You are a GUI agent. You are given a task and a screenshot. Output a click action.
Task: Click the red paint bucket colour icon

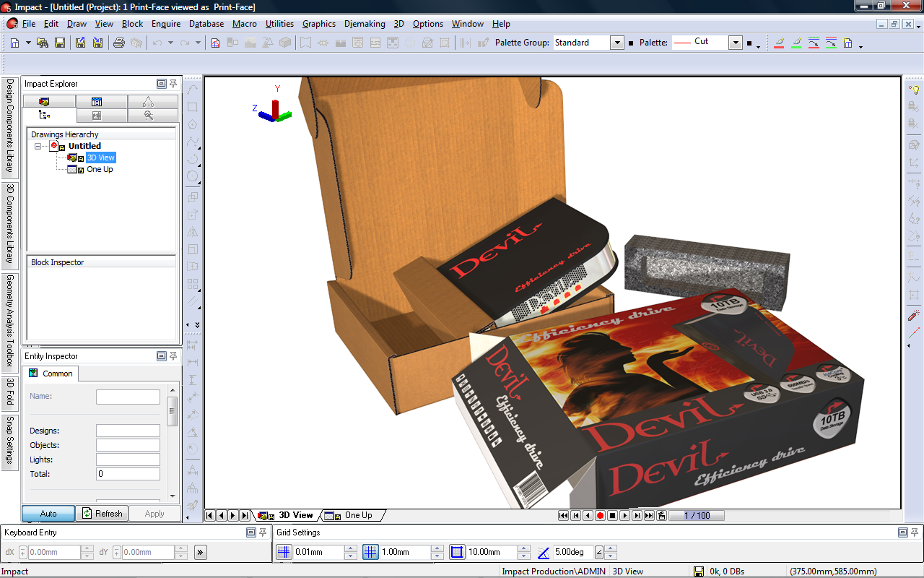(779, 43)
